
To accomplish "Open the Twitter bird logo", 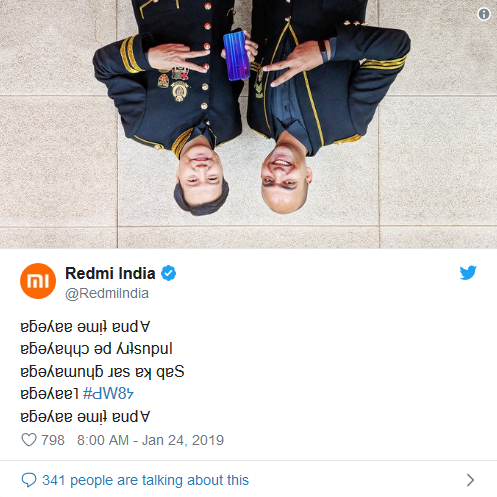I will click(x=468, y=273).
